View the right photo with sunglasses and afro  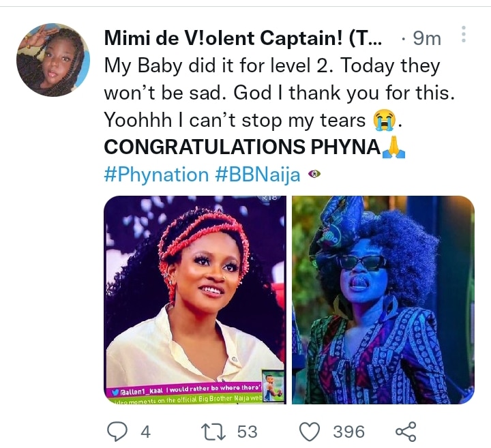coord(383,299)
